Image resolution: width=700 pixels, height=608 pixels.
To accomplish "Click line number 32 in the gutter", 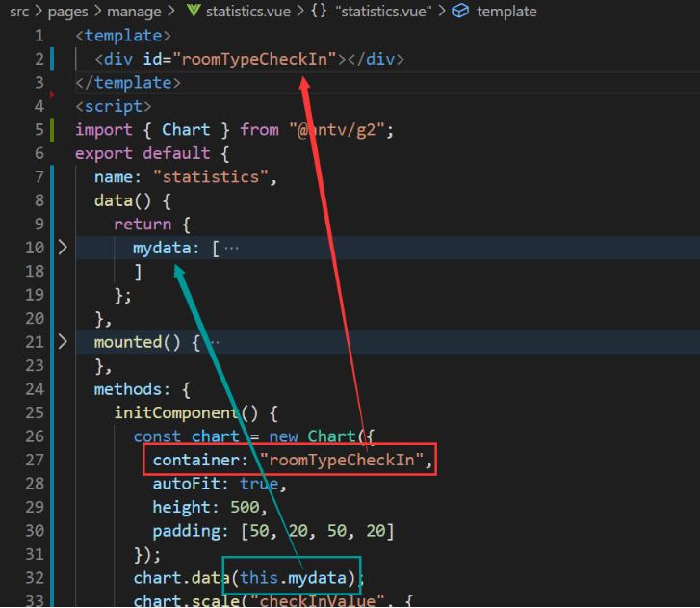I will click(35, 577).
